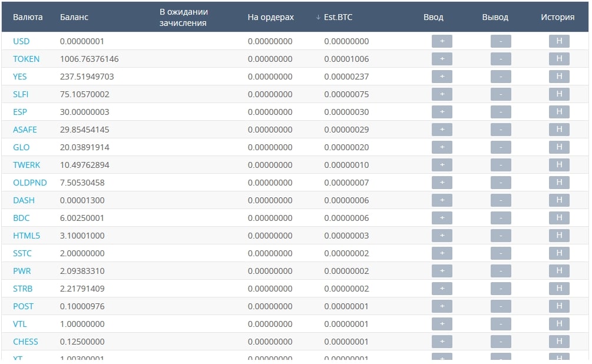The height and width of the screenshot is (364, 592).
Task: Sort by the Валюта column header
Action: coord(28,17)
